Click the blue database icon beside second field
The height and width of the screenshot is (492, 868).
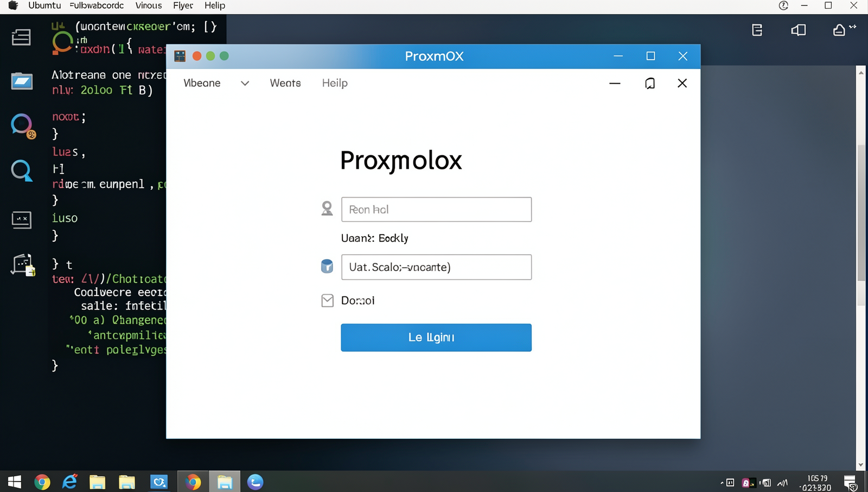(327, 266)
